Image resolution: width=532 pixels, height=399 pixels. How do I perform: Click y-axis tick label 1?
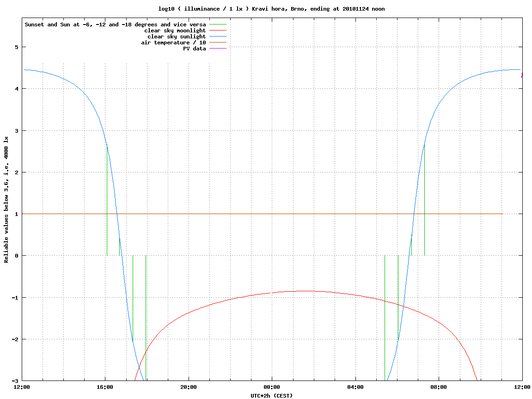17,214
